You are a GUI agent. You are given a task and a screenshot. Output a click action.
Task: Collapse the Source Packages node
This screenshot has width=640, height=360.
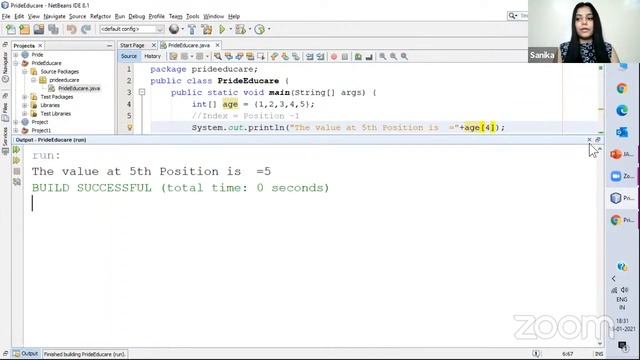click(x=25, y=71)
